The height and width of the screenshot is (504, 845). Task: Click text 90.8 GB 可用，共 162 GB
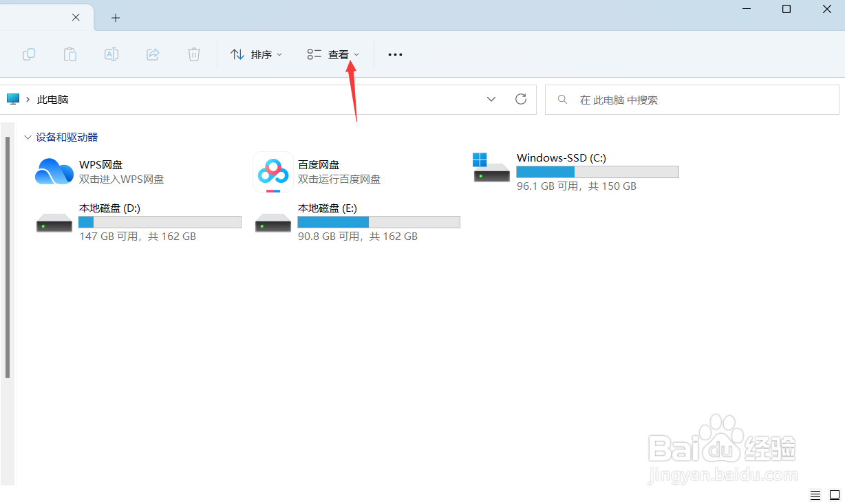pos(358,237)
